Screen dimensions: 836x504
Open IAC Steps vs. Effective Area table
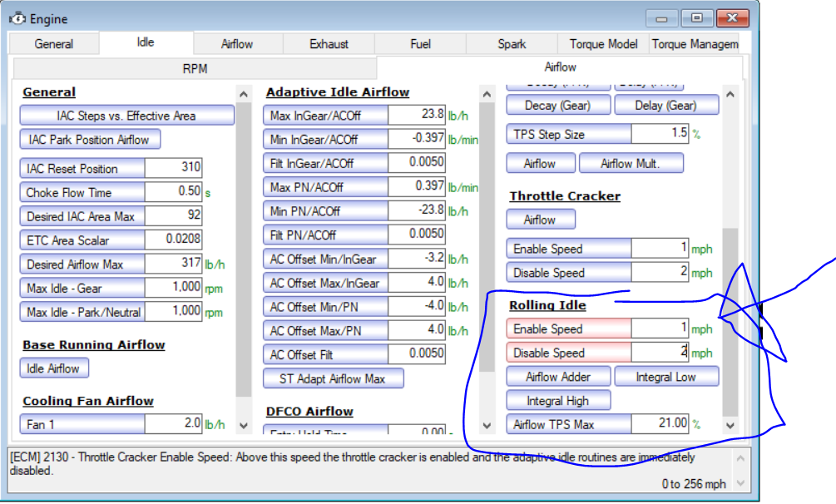[x=127, y=116]
